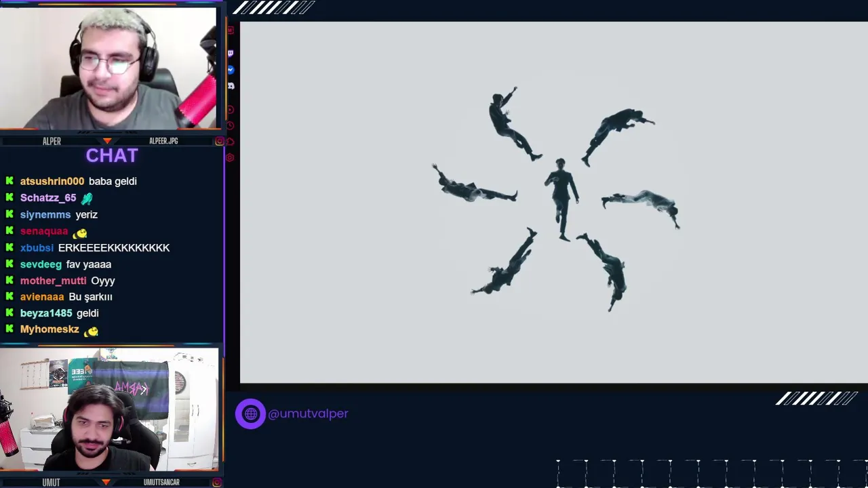This screenshot has height=488, width=868.
Task: Click the Instagram icon beside ALPEER.JPG
Action: click(x=219, y=141)
